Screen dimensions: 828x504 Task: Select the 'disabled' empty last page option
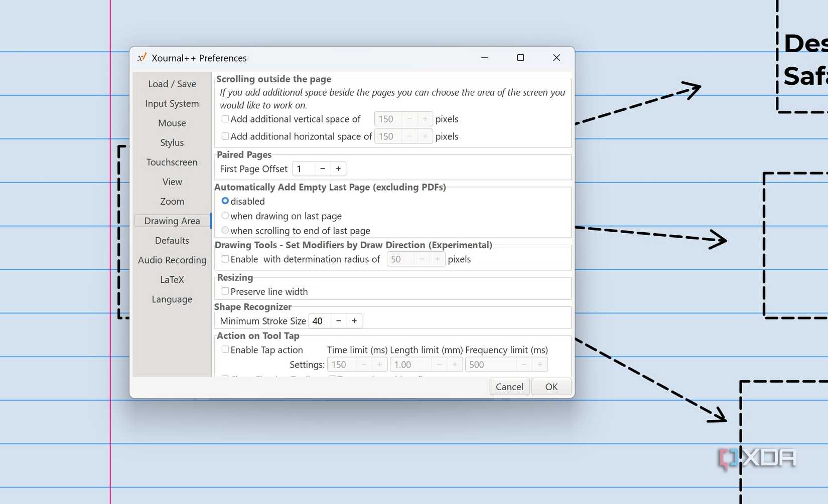(x=225, y=201)
